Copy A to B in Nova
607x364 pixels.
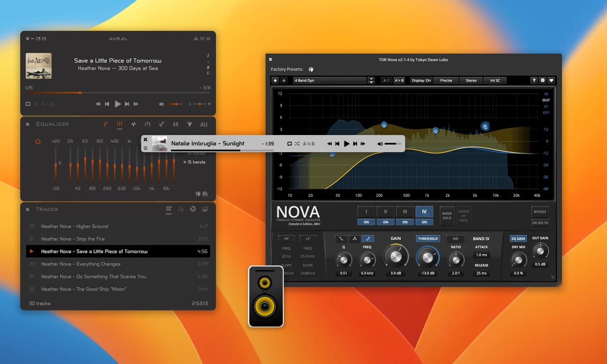tap(399, 80)
